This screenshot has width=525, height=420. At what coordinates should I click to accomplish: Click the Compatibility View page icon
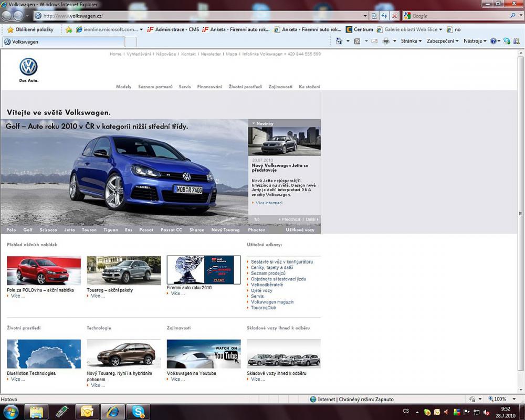(374, 16)
